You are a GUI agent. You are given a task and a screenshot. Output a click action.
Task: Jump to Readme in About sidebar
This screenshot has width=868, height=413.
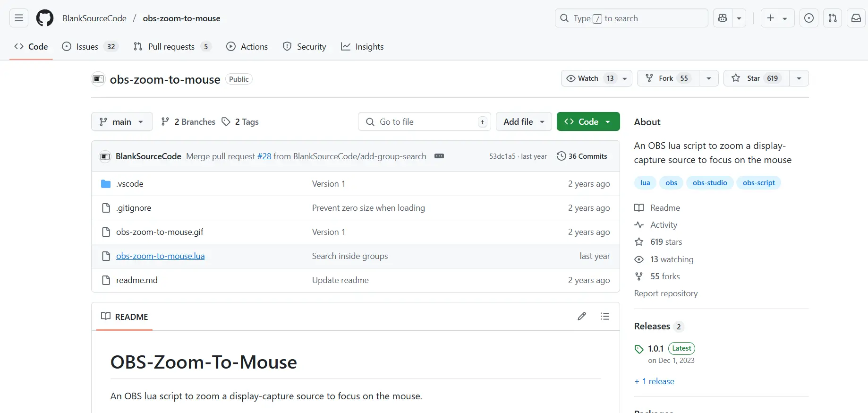pyautogui.click(x=657, y=208)
